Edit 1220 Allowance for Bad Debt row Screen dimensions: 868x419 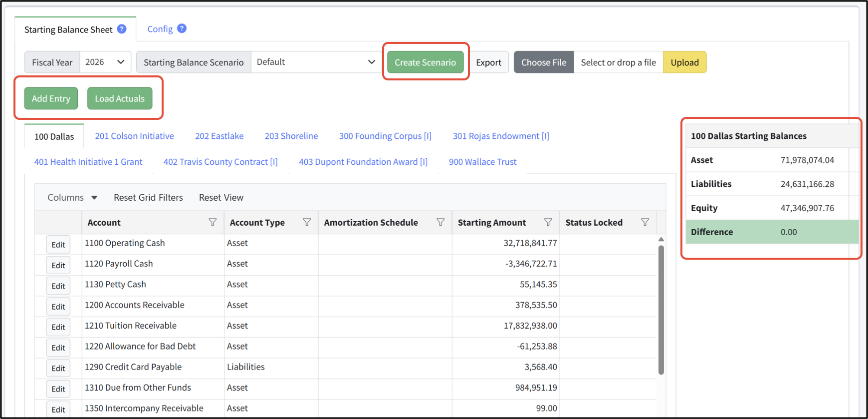point(58,348)
